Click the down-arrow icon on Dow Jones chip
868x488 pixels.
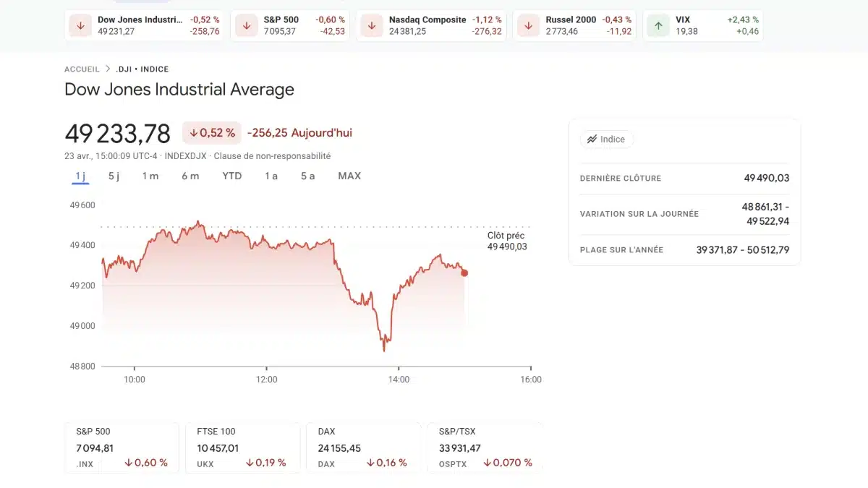(x=80, y=25)
